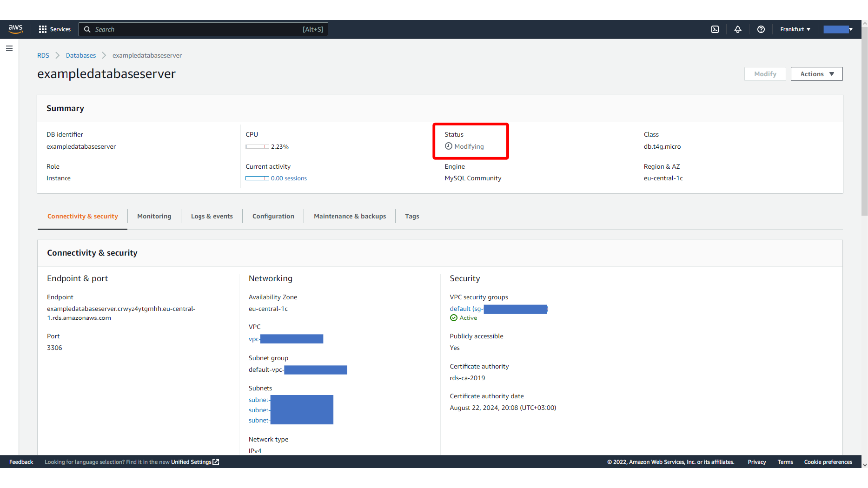The height and width of the screenshot is (488, 868).
Task: Click the AWS logo home icon
Action: click(15, 29)
